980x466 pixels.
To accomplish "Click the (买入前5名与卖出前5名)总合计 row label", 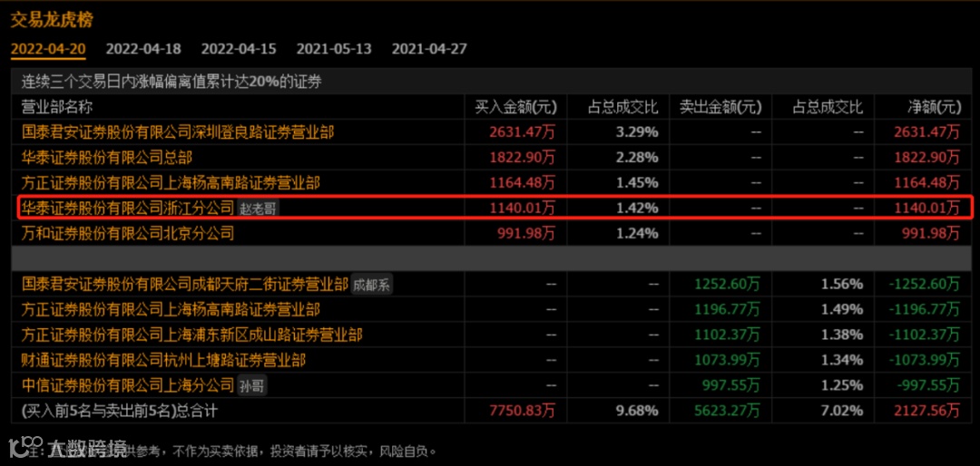I will pyautogui.click(x=120, y=411).
